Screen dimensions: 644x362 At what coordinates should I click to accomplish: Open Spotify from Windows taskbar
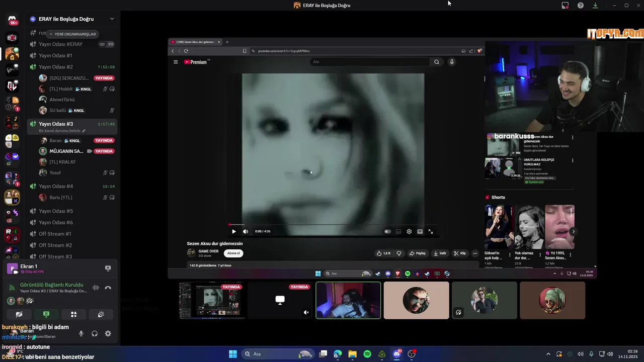coord(367,354)
